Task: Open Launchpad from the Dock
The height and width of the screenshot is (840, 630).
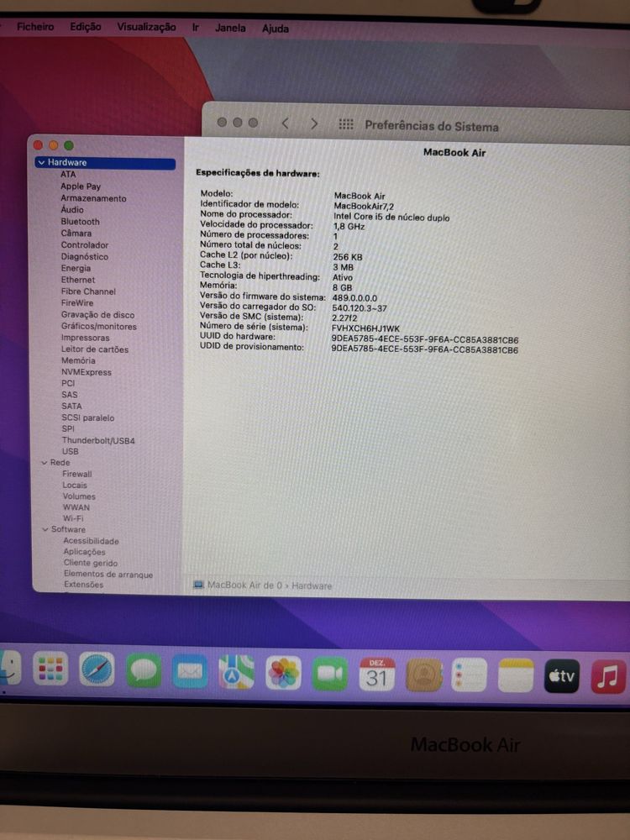Action: [x=50, y=669]
